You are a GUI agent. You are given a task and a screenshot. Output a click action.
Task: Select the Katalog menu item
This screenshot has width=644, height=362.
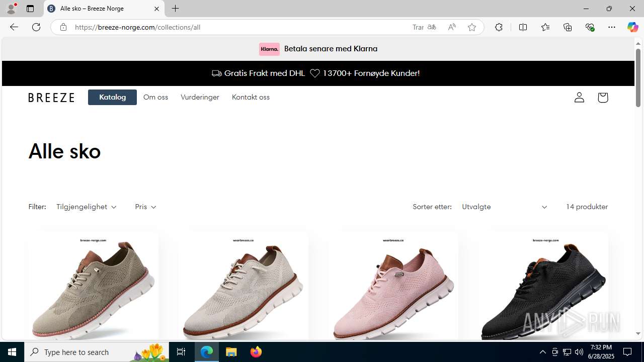(x=112, y=97)
